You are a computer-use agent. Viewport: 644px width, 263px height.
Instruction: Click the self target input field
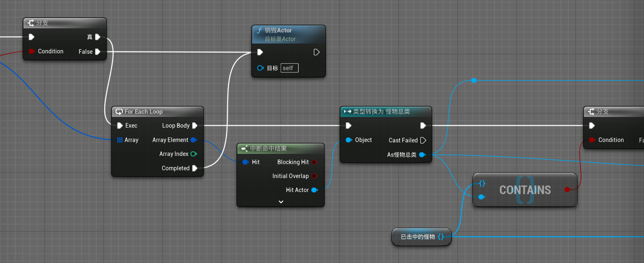(x=289, y=68)
